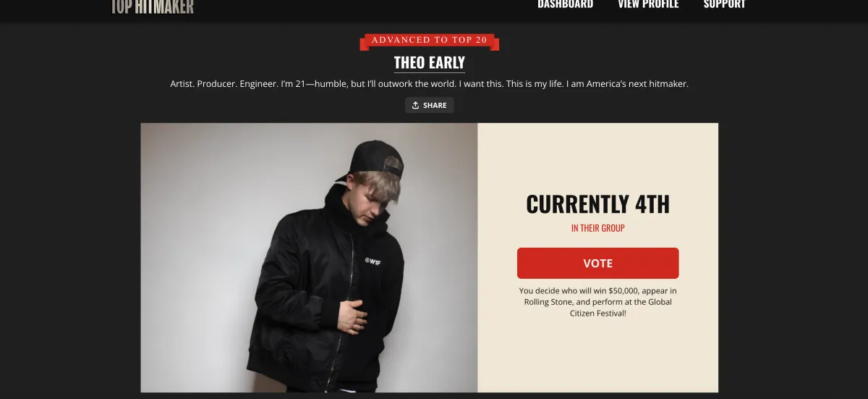Viewport: 868px width, 399px height.
Task: Click the red In Their Group text
Action: [x=597, y=228]
